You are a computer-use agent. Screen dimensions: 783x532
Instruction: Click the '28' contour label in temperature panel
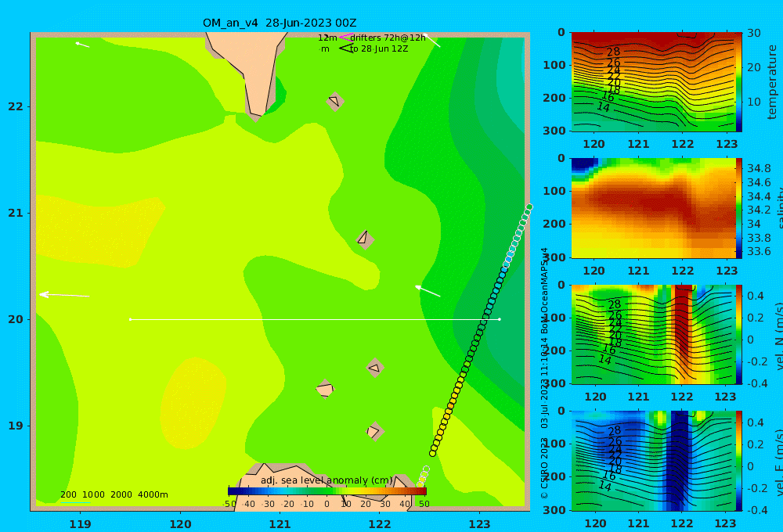(613, 52)
